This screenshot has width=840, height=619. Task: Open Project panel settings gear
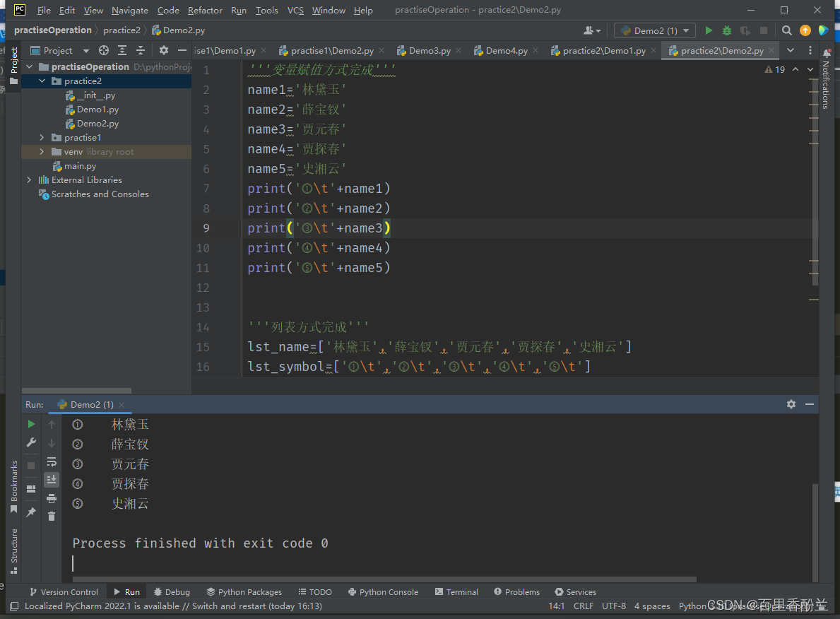pyautogui.click(x=163, y=50)
